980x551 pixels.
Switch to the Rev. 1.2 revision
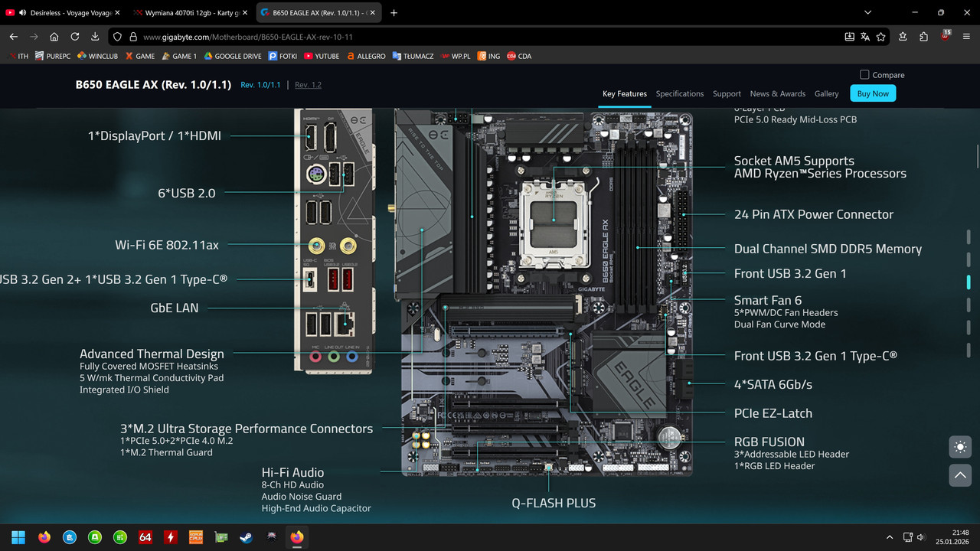click(x=308, y=85)
